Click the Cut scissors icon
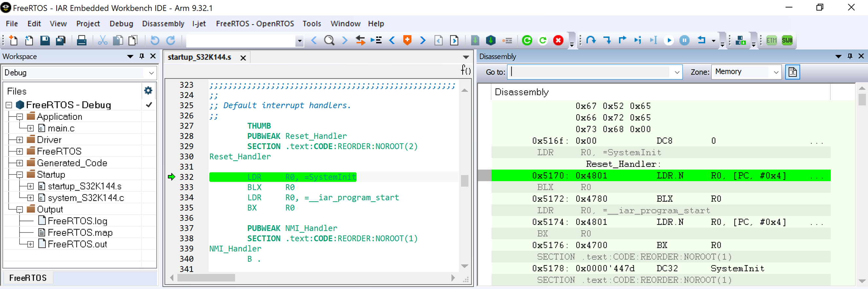 102,40
